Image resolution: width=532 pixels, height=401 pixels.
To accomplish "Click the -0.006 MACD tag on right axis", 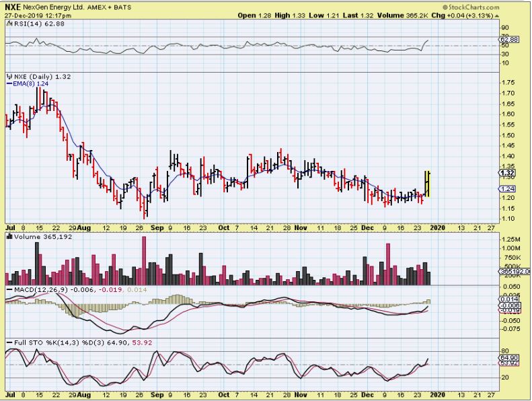I will click(x=510, y=305).
